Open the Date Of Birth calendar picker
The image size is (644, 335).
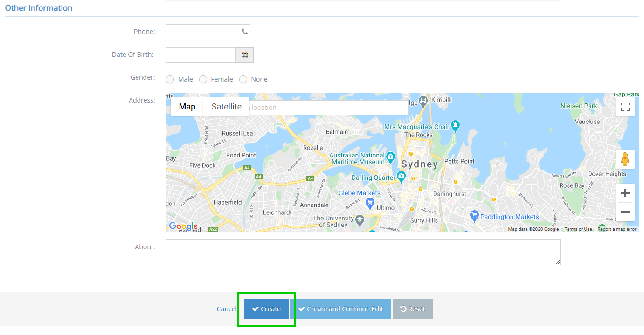coord(244,55)
